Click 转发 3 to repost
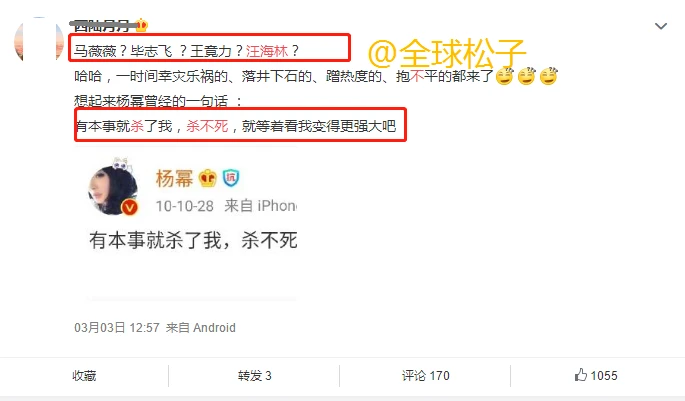The image size is (685, 401). [254, 376]
